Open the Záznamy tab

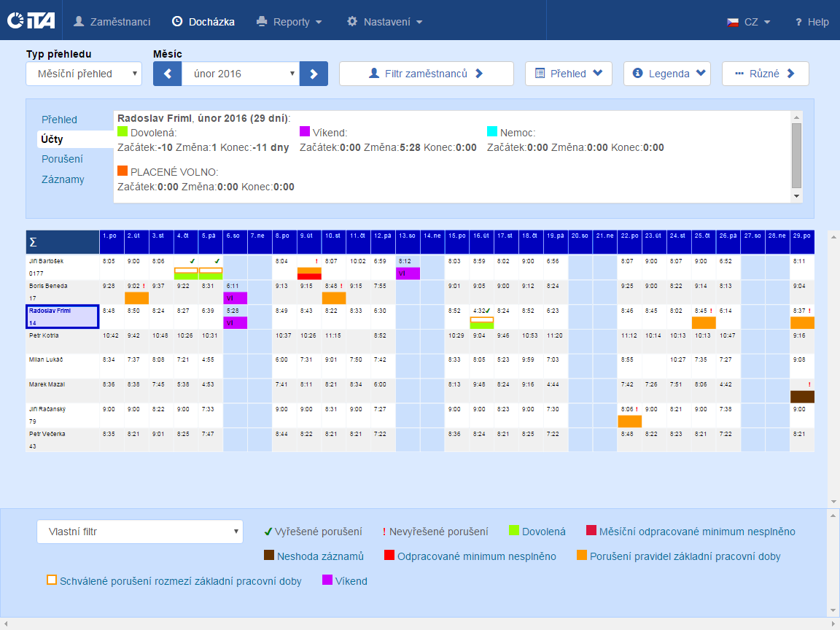pyautogui.click(x=63, y=179)
